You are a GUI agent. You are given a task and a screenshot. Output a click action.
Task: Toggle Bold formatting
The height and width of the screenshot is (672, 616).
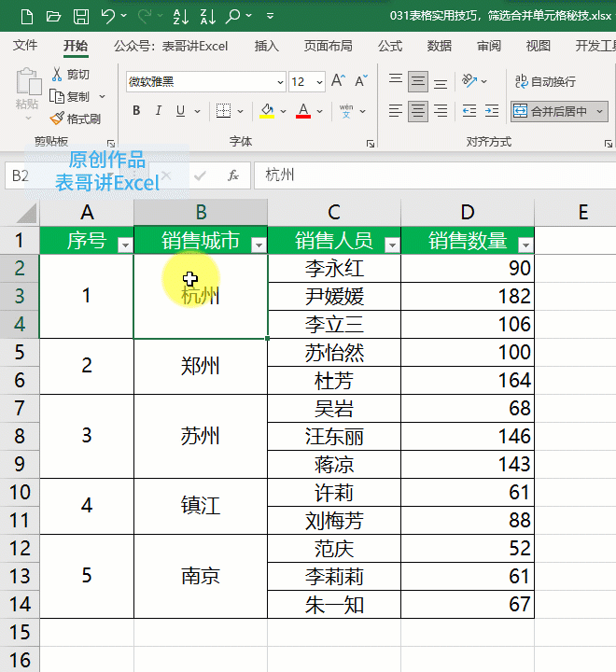pos(136,111)
